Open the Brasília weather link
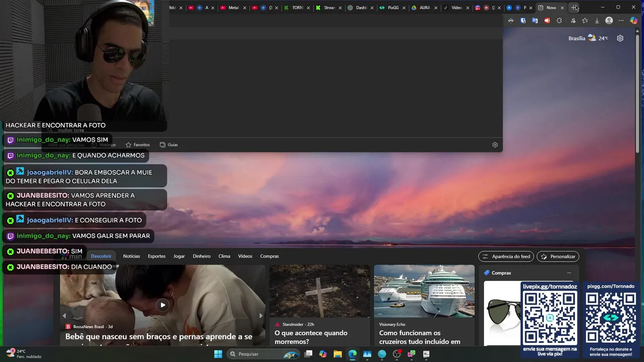This screenshot has width=644, height=362. pyautogui.click(x=588, y=38)
